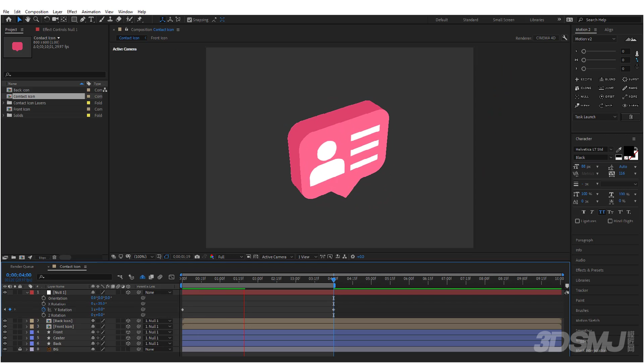Pick a color with the Character eyedropper
Screen dimensions: 644x363
point(619,150)
